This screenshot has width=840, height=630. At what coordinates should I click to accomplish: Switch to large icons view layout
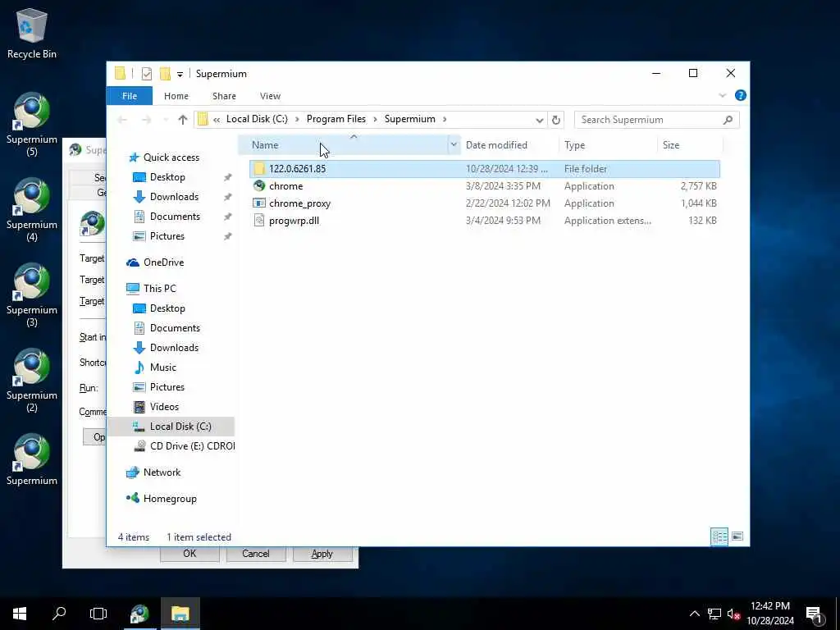click(737, 536)
